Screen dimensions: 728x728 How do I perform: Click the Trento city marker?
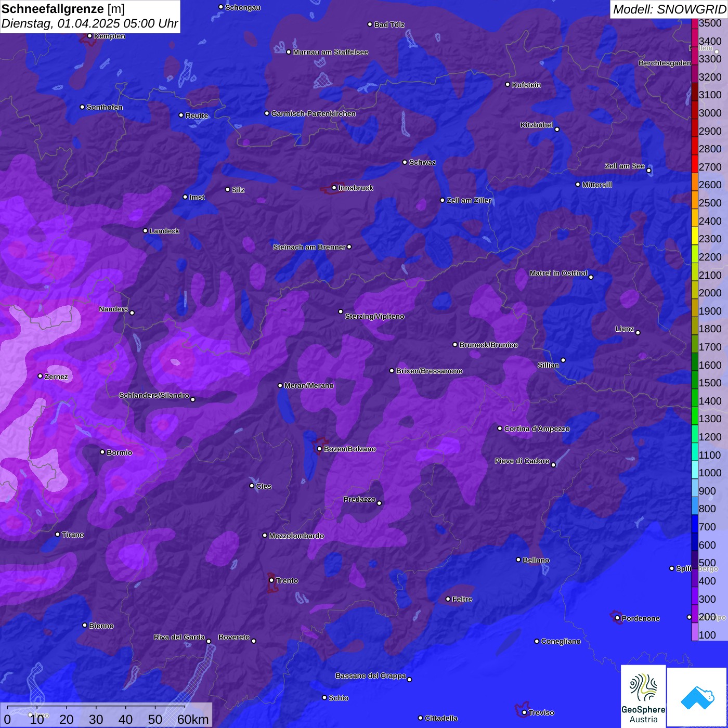pos(271,580)
